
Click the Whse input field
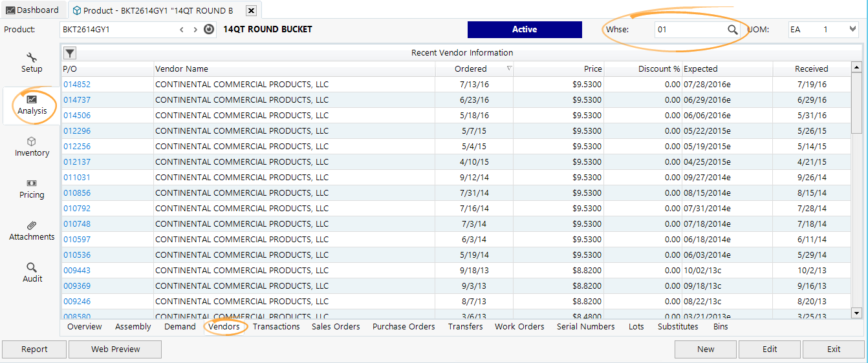point(689,30)
